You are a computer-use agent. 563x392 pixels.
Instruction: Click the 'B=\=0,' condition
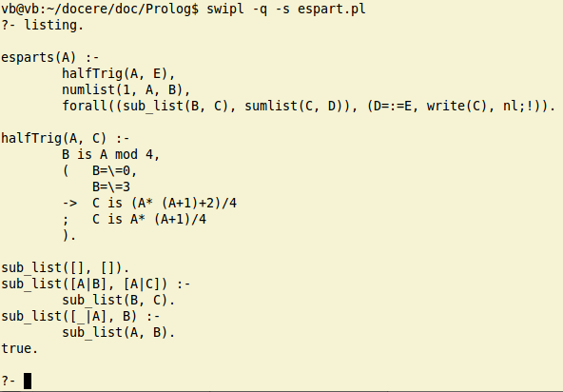(114, 170)
